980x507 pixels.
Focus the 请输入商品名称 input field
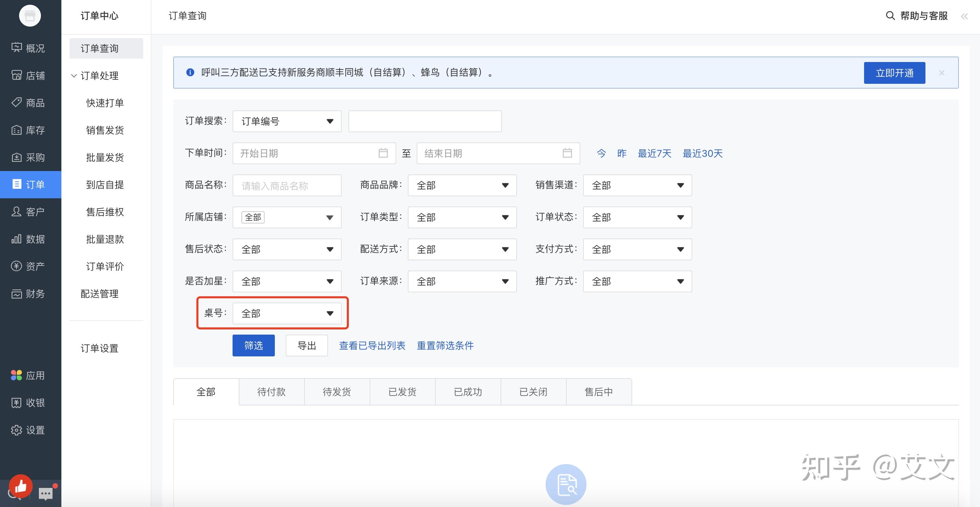click(x=287, y=185)
